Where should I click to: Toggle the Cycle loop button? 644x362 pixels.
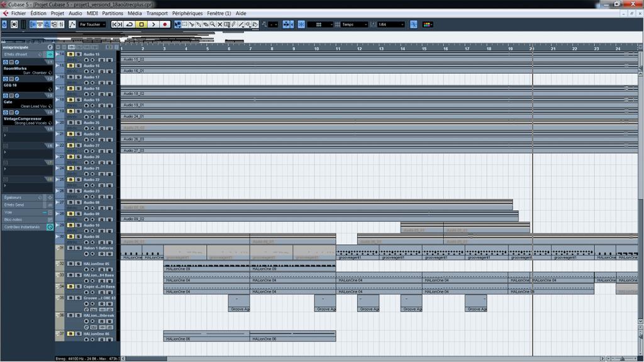coord(130,25)
